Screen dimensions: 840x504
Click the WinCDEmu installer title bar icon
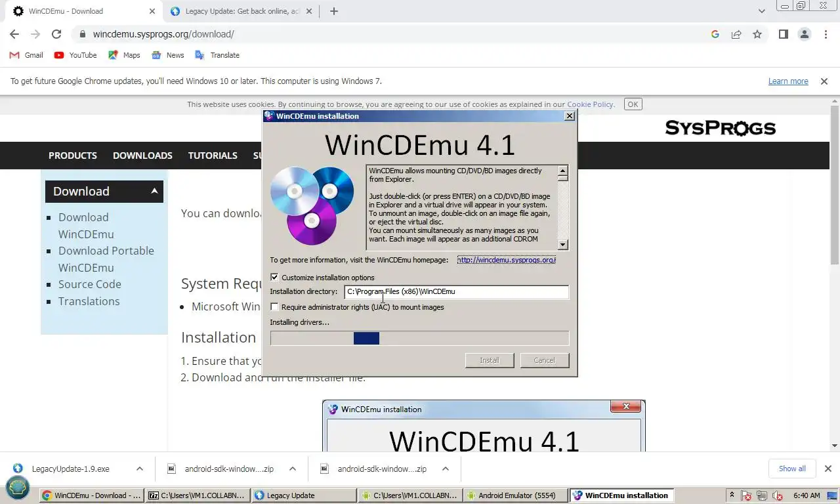pyautogui.click(x=269, y=116)
